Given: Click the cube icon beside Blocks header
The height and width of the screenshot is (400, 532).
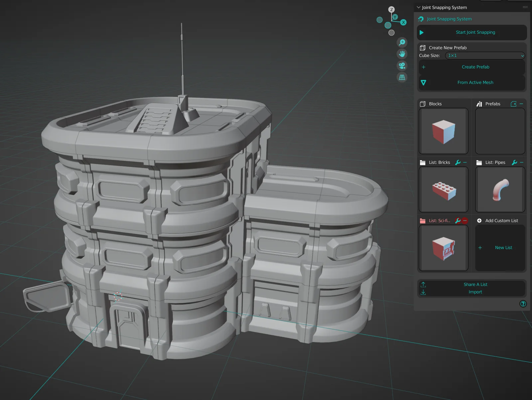Looking at the screenshot, I should point(423,104).
